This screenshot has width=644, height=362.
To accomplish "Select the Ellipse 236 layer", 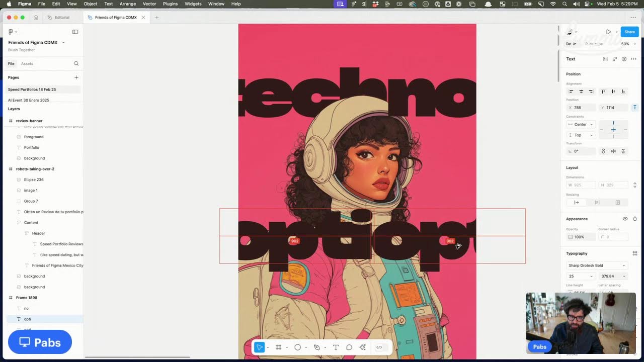I will click(34, 179).
